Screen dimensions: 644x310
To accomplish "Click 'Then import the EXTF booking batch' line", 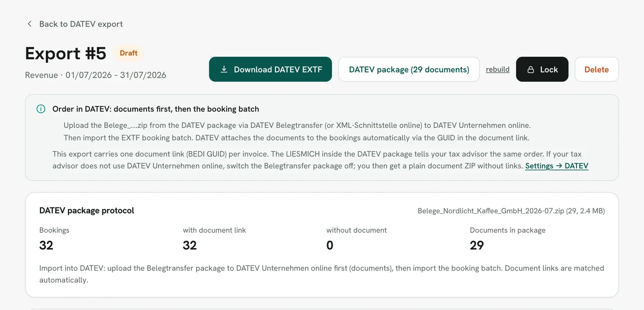I will [297, 138].
